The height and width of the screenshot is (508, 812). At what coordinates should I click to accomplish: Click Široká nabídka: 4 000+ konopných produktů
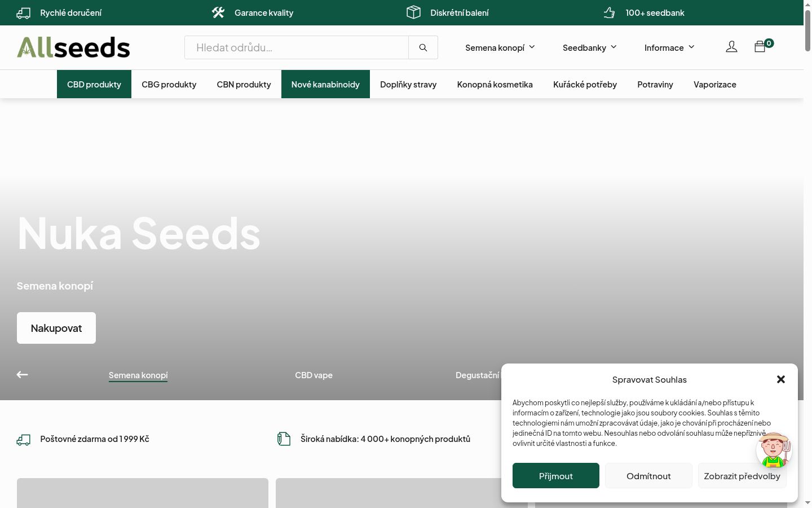pyautogui.click(x=385, y=439)
